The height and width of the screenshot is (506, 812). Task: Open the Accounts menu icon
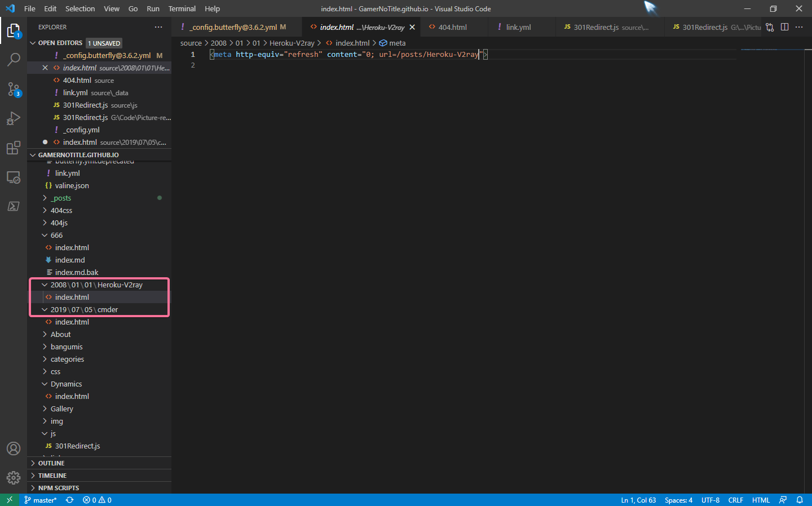tap(14, 449)
